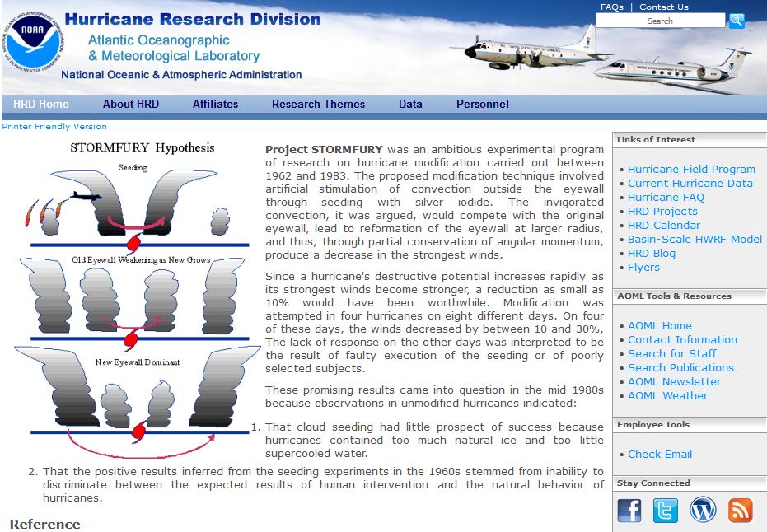
Task: Open the Personnel menu
Action: tap(483, 104)
